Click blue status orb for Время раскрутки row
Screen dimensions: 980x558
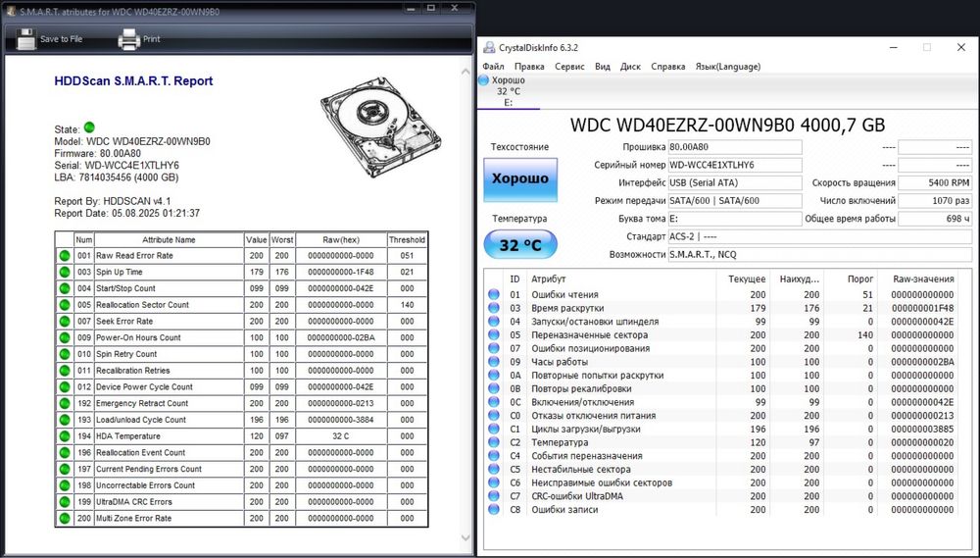point(494,308)
